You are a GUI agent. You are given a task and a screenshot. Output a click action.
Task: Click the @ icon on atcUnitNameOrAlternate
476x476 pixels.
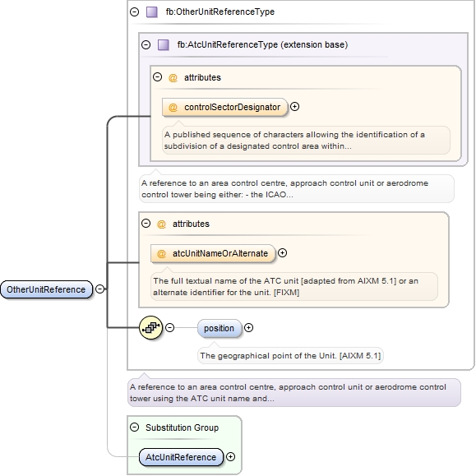pyautogui.click(x=161, y=253)
